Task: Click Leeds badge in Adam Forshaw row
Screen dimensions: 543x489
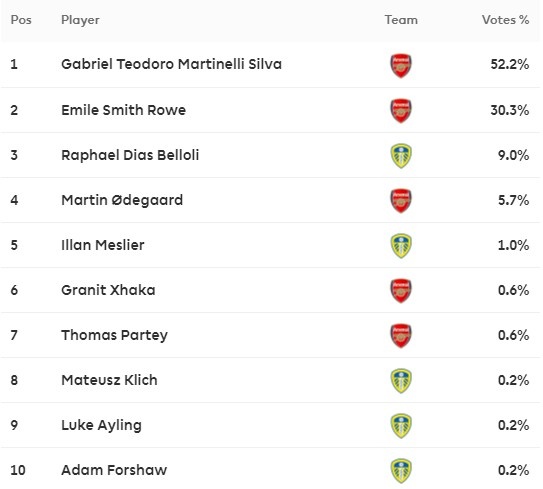Action: point(401,471)
